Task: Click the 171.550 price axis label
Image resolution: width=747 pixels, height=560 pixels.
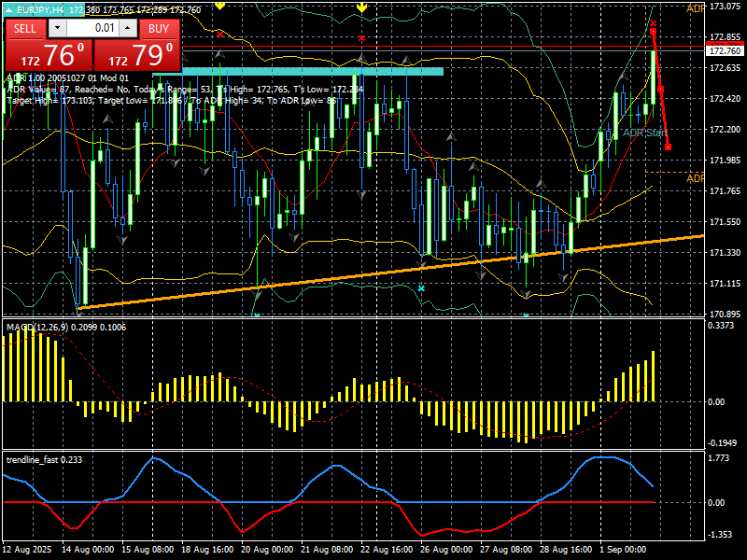Action: [726, 221]
